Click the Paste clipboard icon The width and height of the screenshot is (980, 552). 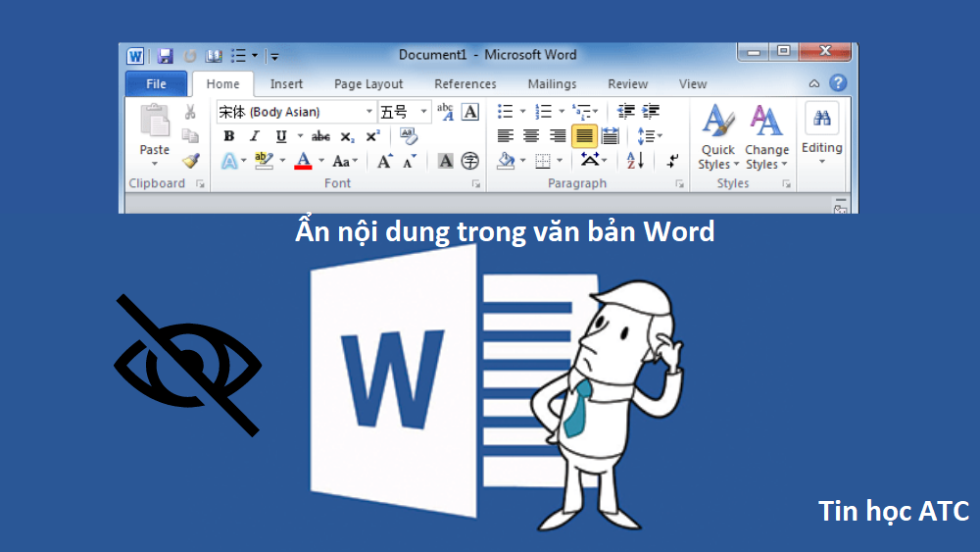coord(155,120)
